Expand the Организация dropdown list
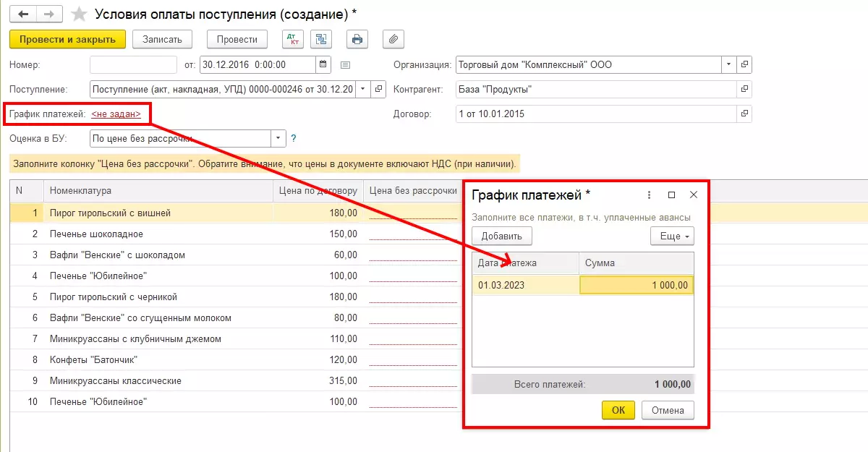This screenshot has height=452, width=868. 729,64
